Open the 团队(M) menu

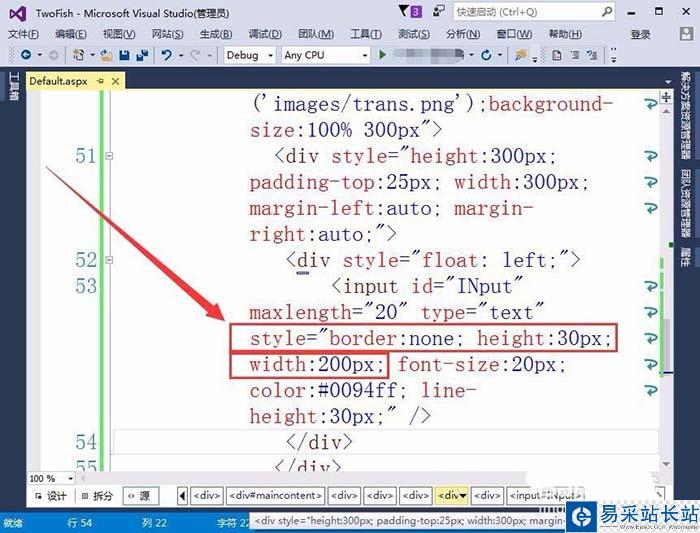[x=316, y=34]
